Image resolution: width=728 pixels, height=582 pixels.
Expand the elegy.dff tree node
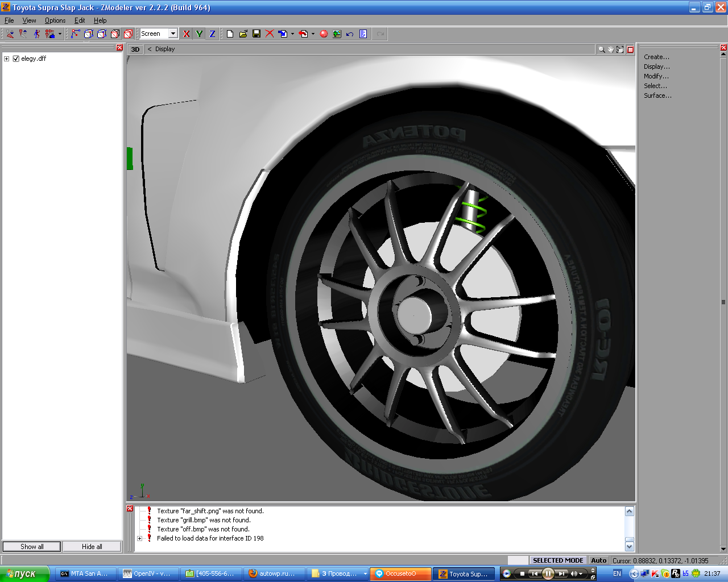[x=7, y=59]
